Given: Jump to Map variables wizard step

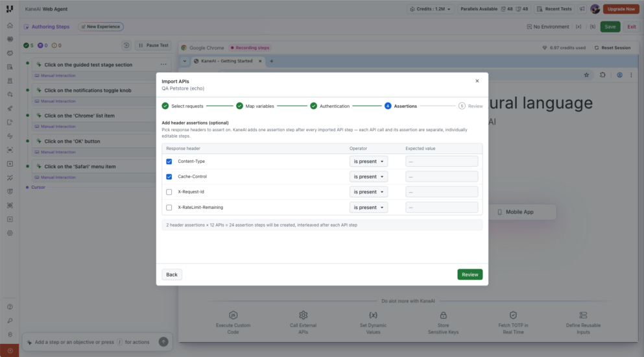Looking at the screenshot, I should (x=255, y=106).
